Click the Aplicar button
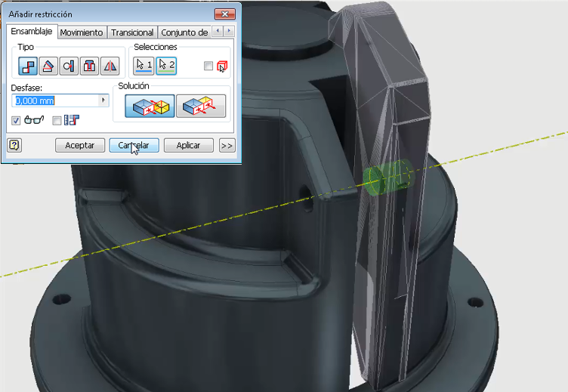Screen dimensions: 568x392 click(x=188, y=145)
